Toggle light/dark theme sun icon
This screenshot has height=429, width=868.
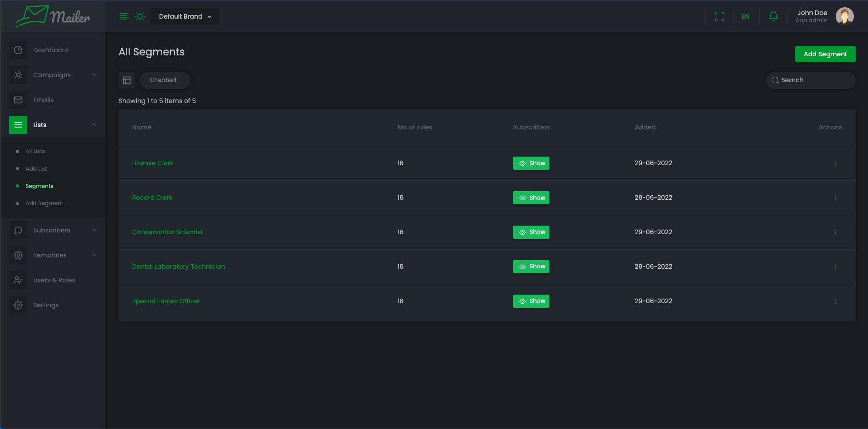[140, 16]
